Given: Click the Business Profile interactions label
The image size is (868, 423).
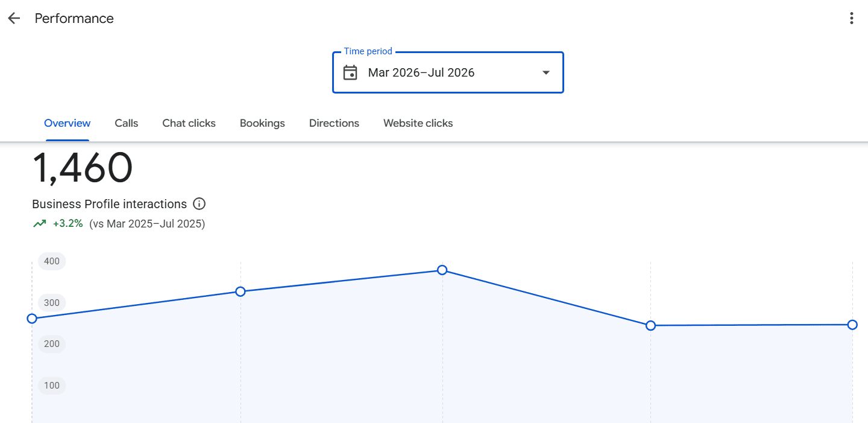Looking at the screenshot, I should 110,204.
